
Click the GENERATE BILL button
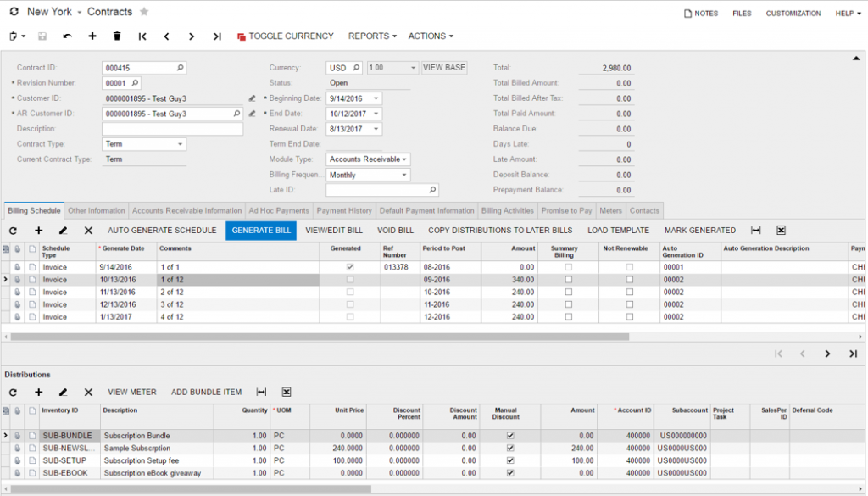click(x=261, y=230)
